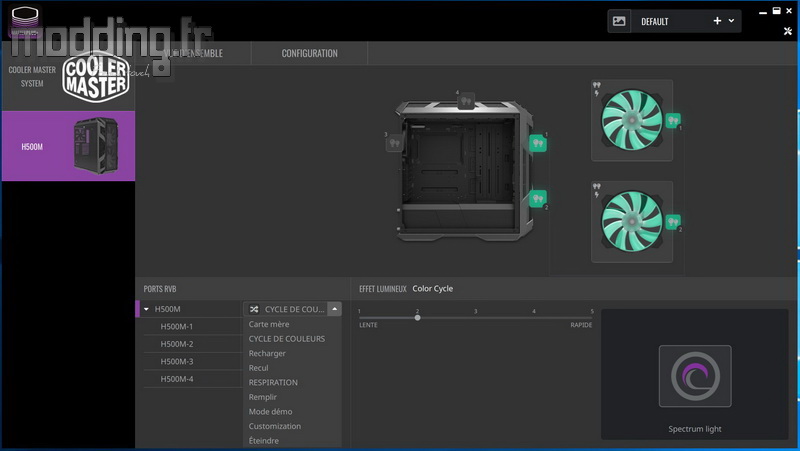This screenshot has height=451, width=800.
Task: Click the power bolt icon in the lower fan card
Action: pos(596,195)
